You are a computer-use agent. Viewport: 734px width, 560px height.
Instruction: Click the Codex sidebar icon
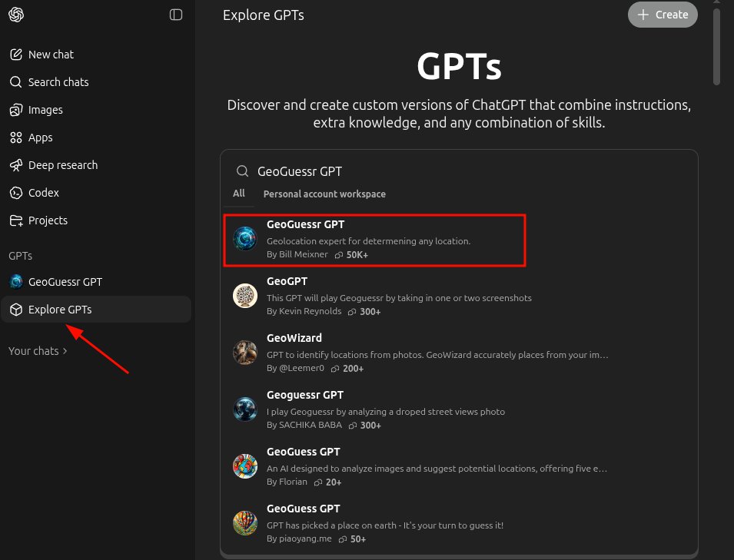tap(16, 193)
